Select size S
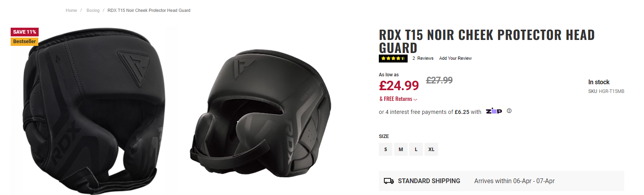644x195 pixels. [386, 150]
